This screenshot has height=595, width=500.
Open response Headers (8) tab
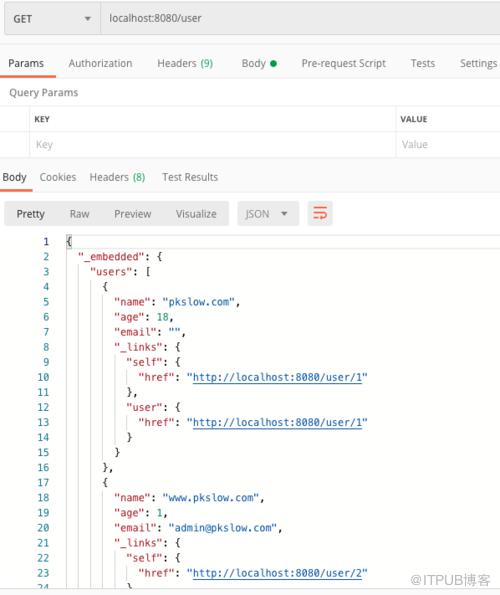pos(117,177)
